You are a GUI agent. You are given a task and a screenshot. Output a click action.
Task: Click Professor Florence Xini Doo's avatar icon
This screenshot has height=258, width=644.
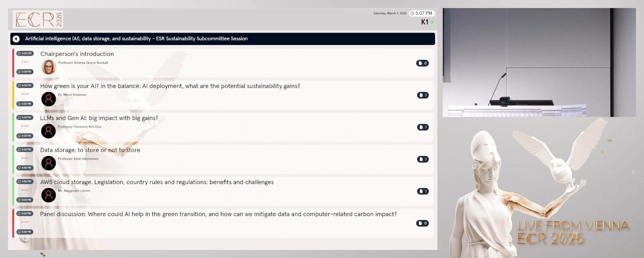point(49,131)
